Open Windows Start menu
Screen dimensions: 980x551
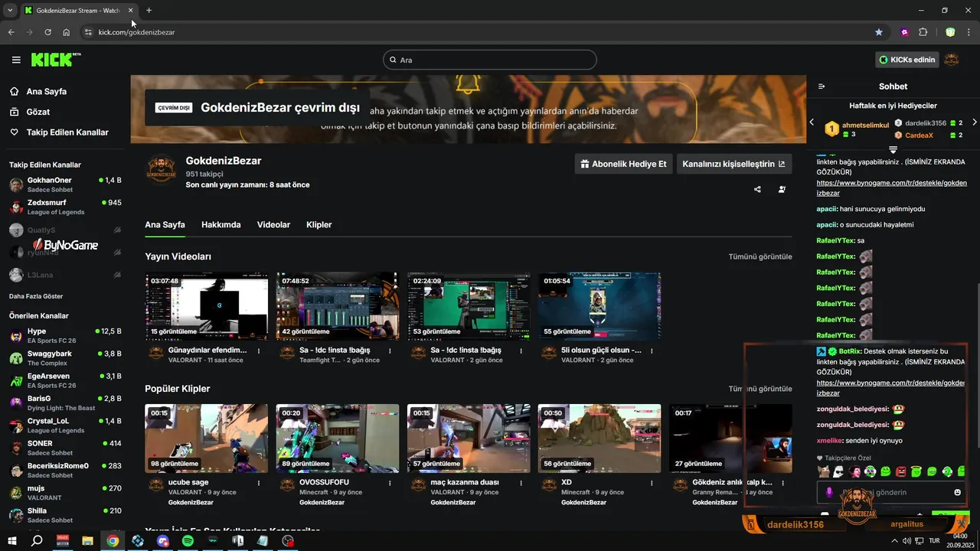12,540
